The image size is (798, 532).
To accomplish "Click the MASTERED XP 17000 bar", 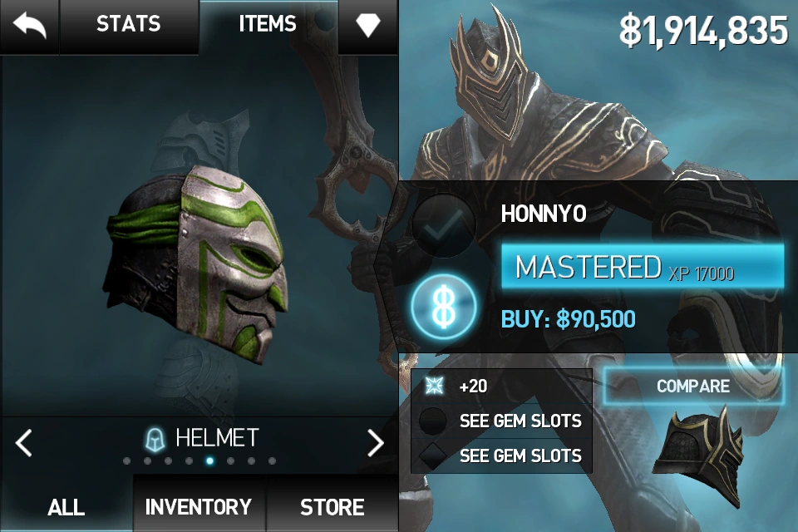I will [x=643, y=267].
